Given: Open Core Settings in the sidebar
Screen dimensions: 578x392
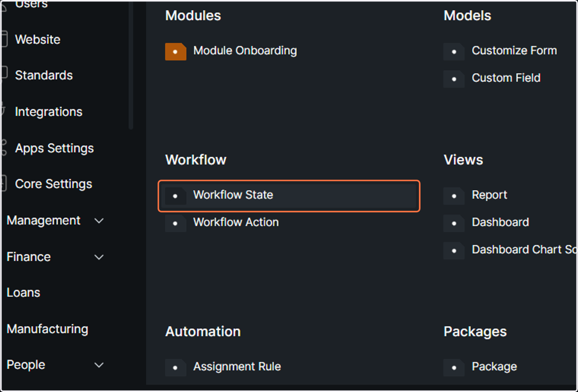Looking at the screenshot, I should (53, 184).
